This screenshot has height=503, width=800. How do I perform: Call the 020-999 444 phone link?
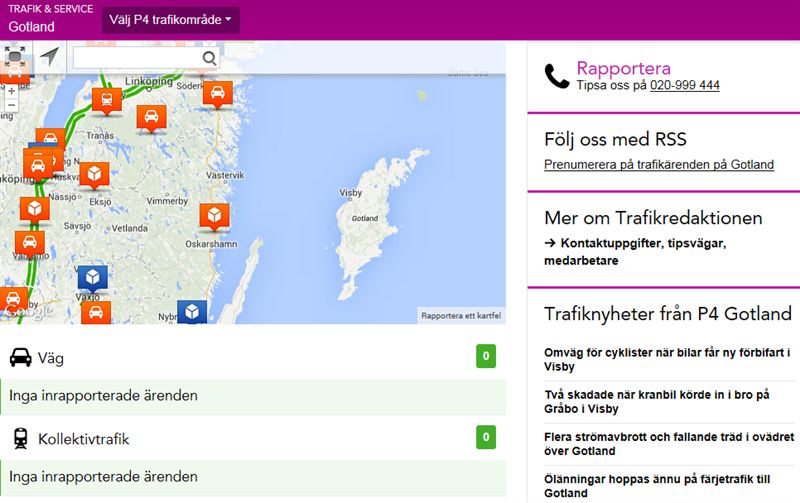click(x=684, y=86)
